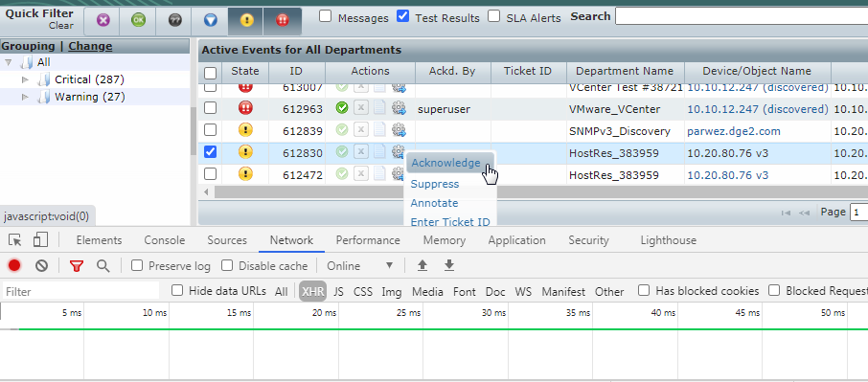Open gear actions menu for event 612839
The height and width of the screenshot is (382, 868).
coord(399,130)
